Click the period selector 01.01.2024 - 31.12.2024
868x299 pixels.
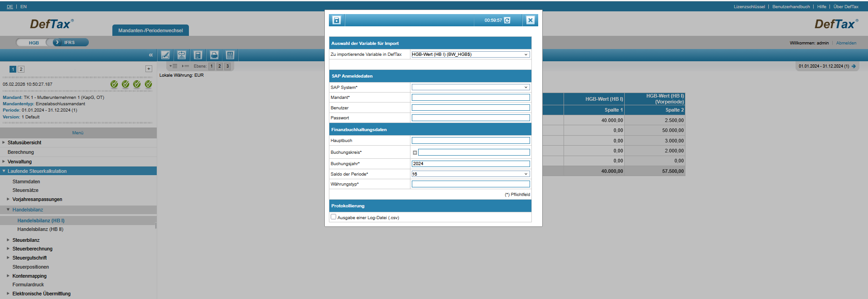pyautogui.click(x=824, y=66)
